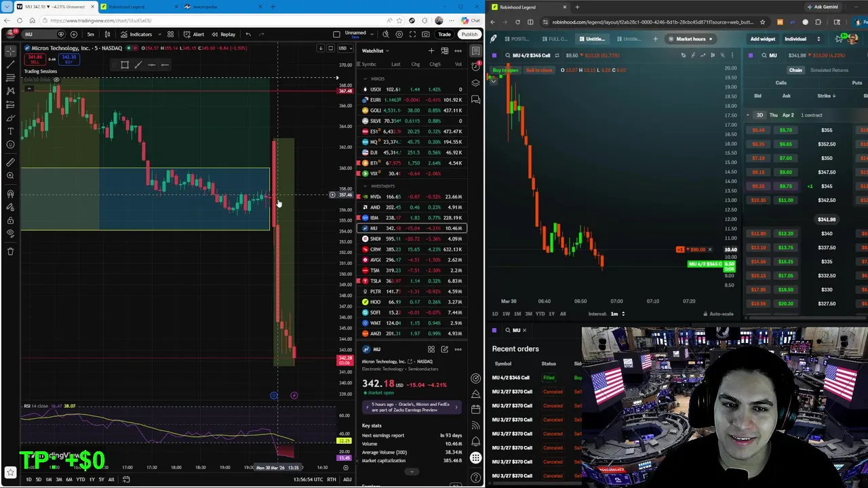Click Buy to open button

[505, 70]
